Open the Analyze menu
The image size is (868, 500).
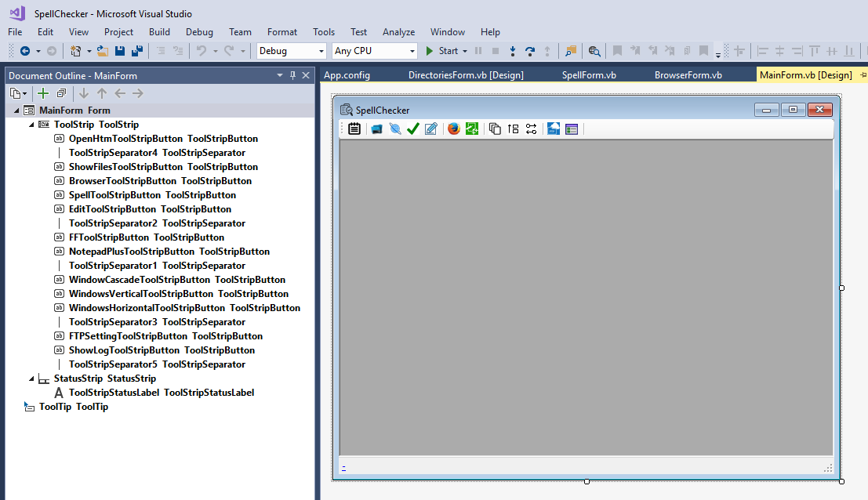click(398, 32)
